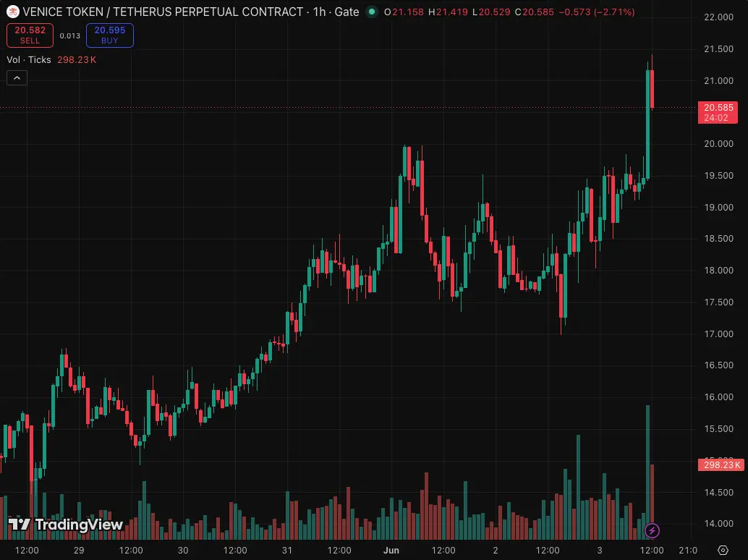The height and width of the screenshot is (560, 748).
Task: Click the 29 date label on time axis
Action: point(79,550)
